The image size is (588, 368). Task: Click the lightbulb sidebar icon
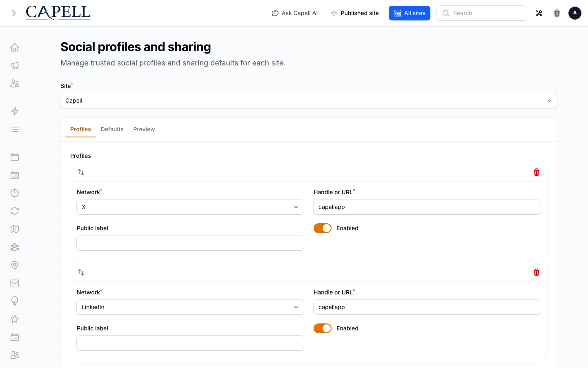pyautogui.click(x=15, y=301)
